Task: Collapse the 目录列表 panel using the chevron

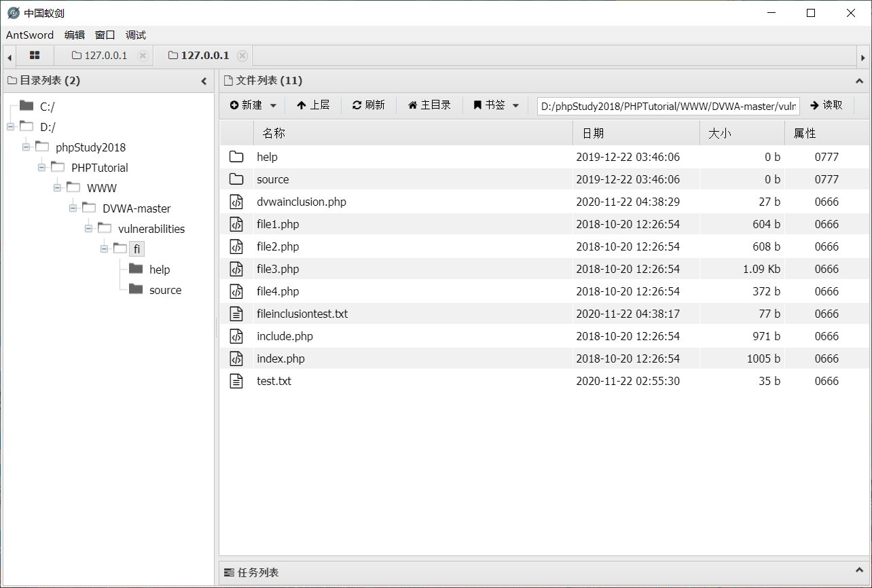Action: click(204, 81)
